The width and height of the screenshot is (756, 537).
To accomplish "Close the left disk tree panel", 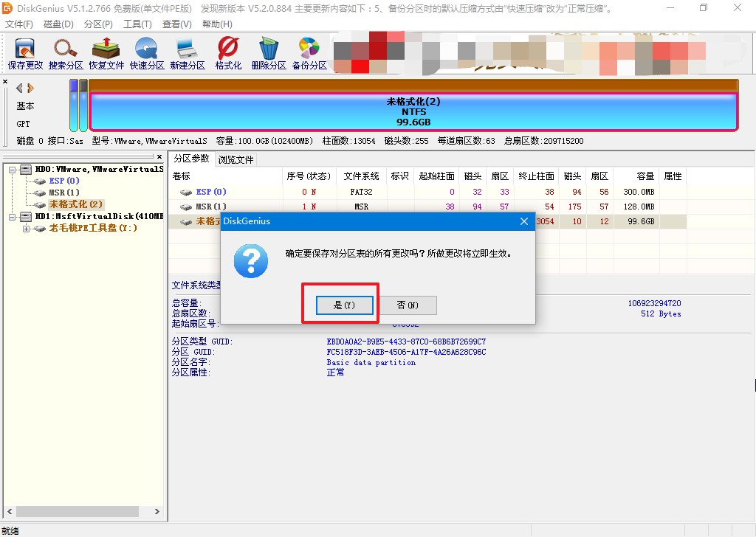I will (x=159, y=156).
